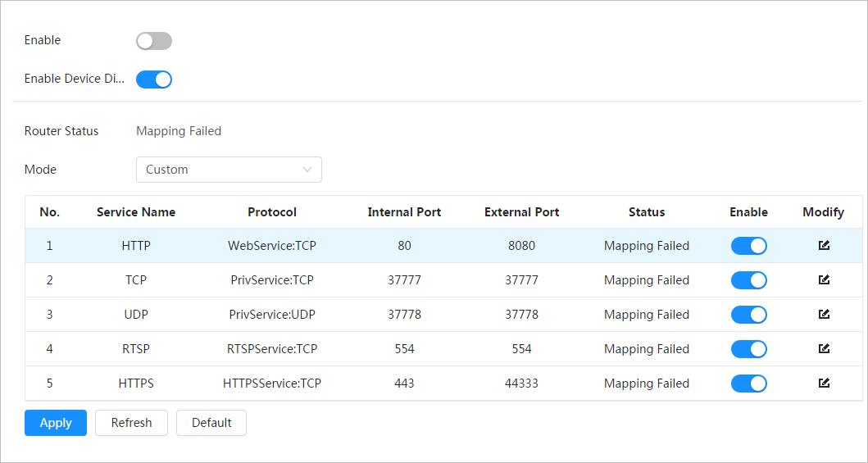The height and width of the screenshot is (463, 868).
Task: Click the Apply button
Action: [x=56, y=423]
